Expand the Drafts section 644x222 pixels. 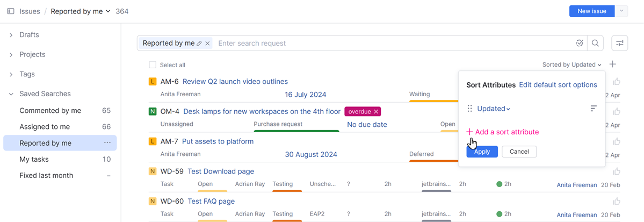(x=11, y=35)
